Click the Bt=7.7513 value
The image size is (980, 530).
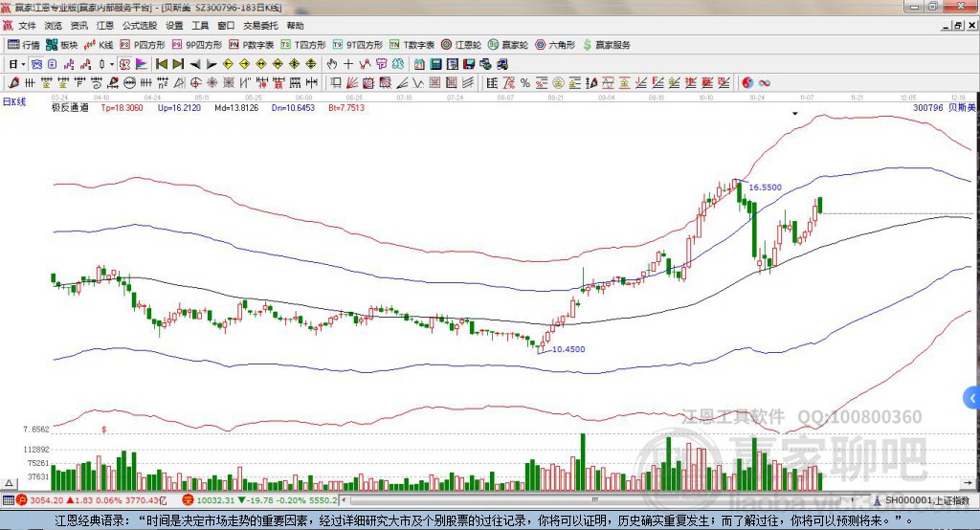(x=346, y=107)
